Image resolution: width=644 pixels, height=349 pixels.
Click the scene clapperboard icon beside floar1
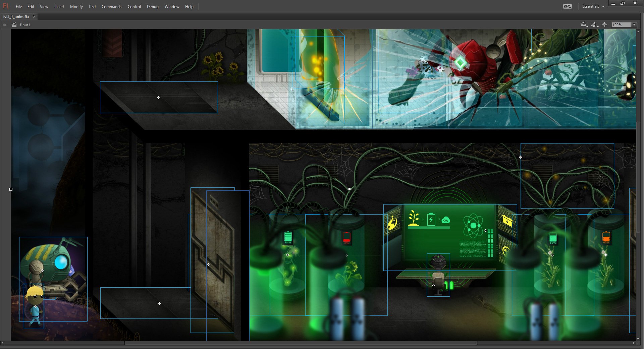coord(14,25)
